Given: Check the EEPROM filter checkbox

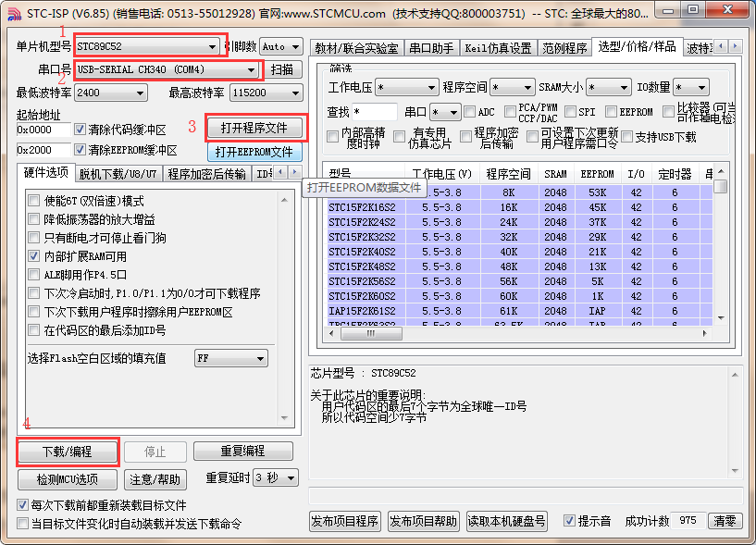Looking at the screenshot, I should 611,112.
